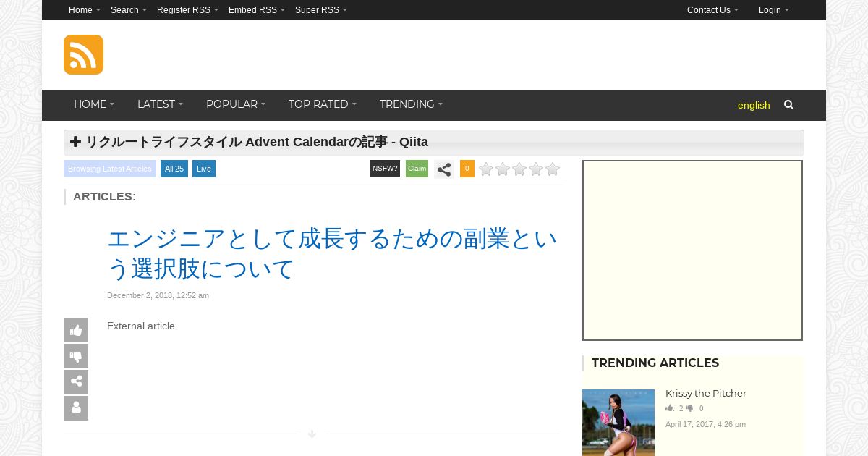868x456 pixels.
Task: Open TOP RATED menu in navbar
Action: click(323, 104)
